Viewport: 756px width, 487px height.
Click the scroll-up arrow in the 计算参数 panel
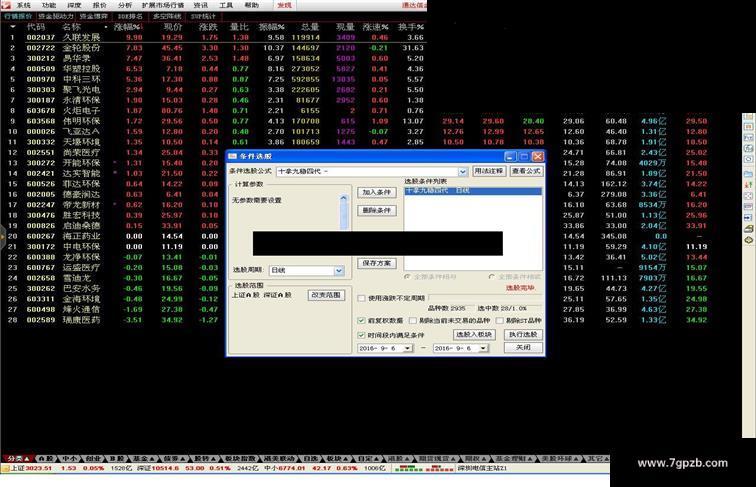pos(344,198)
